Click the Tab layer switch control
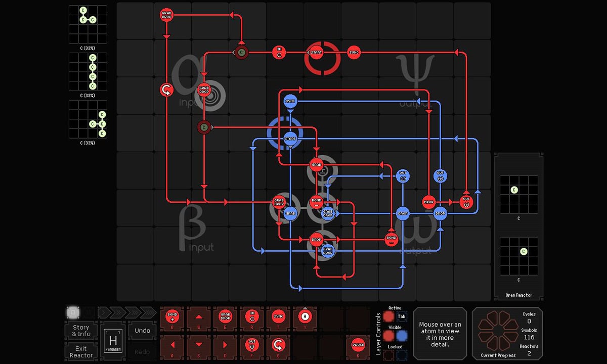The height and width of the screenshot is (364, 607). point(402,316)
